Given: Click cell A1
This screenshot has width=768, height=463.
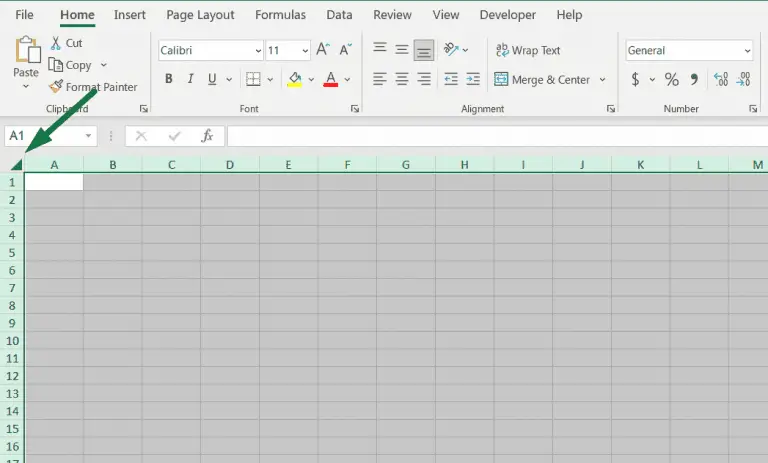Looking at the screenshot, I should click(54, 182).
